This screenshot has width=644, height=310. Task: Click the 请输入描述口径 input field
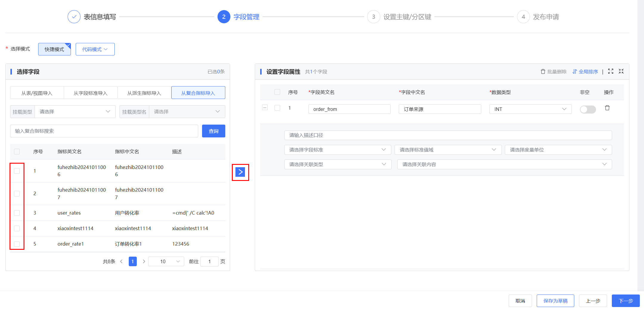point(448,135)
